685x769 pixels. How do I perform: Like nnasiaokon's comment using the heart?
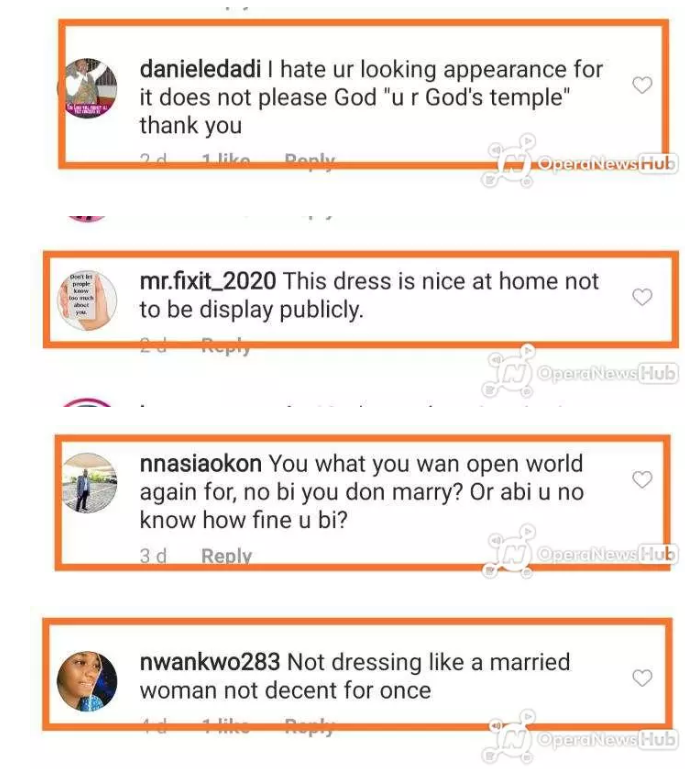642,480
